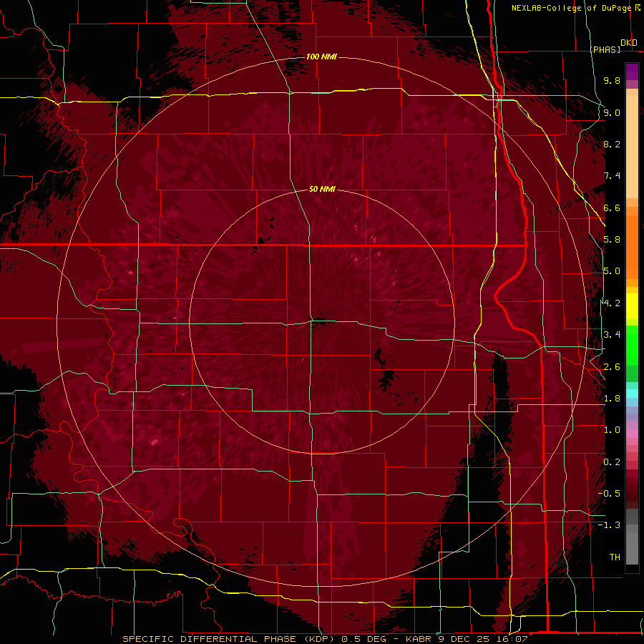
Task: Click the 3.4 value on the color scale
Action: click(612, 335)
